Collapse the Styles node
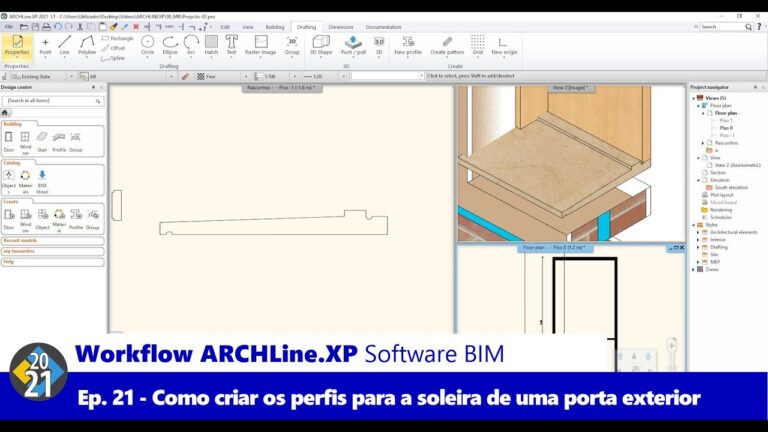768x432 pixels. click(694, 225)
